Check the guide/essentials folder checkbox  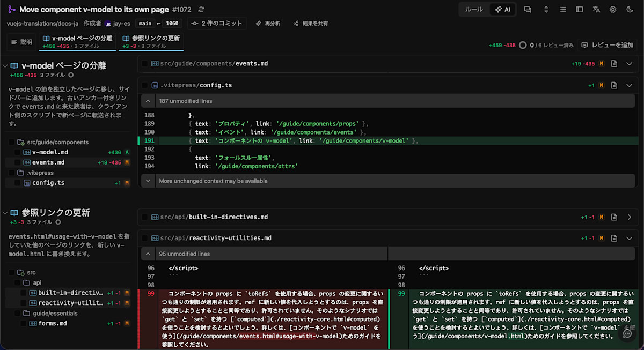coord(17,313)
